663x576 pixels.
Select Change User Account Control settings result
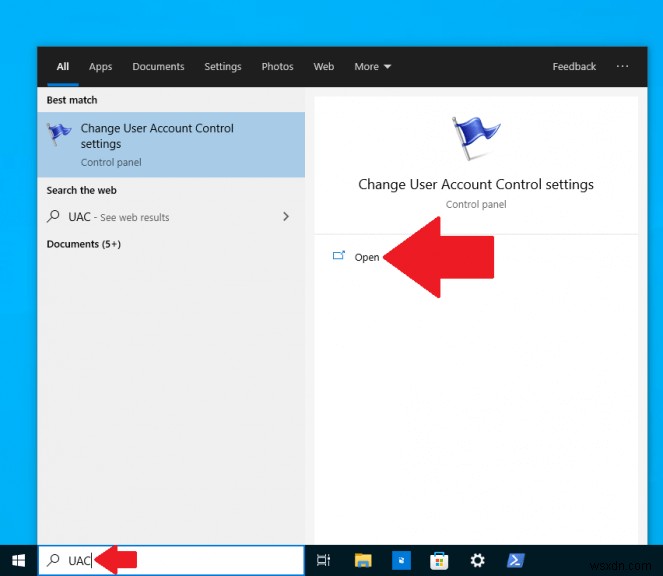(x=171, y=144)
